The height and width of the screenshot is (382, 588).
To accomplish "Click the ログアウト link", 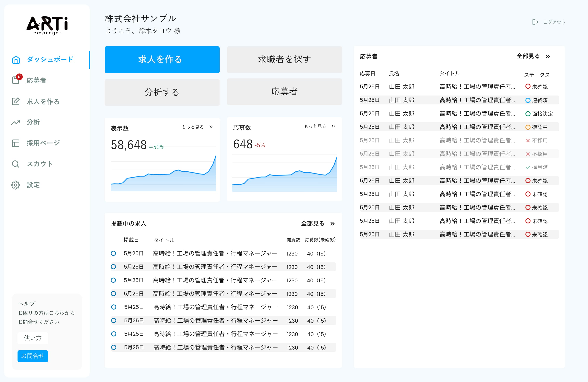I will click(554, 22).
